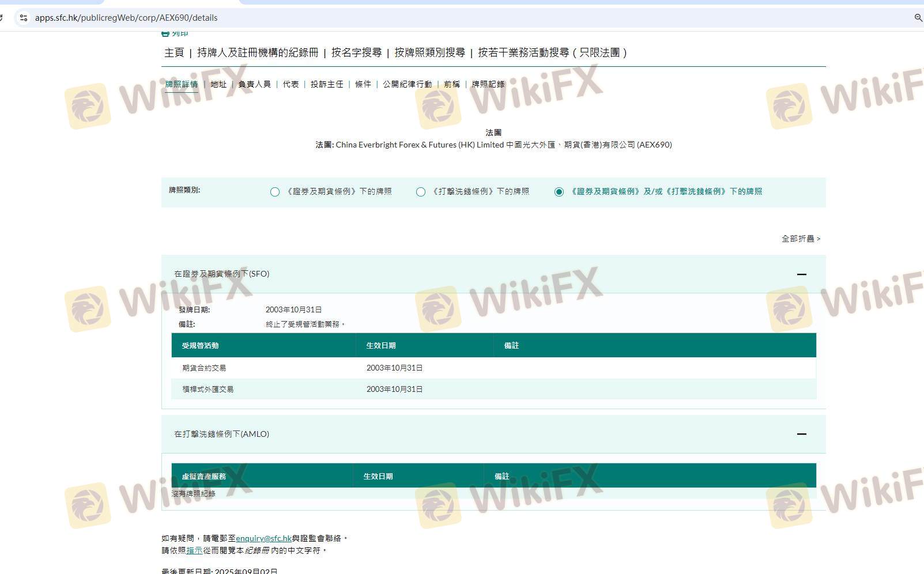Open the 地址 tab
The height and width of the screenshot is (574, 924).
(x=218, y=84)
